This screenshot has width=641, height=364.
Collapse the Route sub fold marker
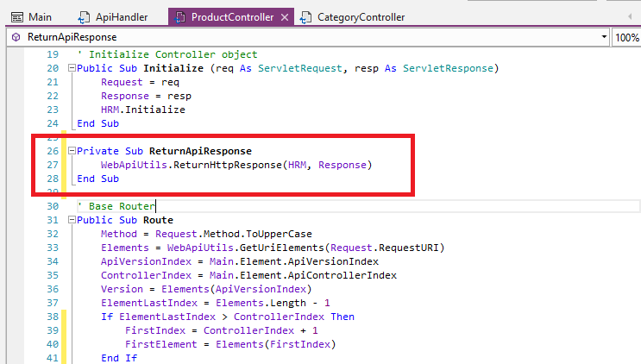pos(72,220)
